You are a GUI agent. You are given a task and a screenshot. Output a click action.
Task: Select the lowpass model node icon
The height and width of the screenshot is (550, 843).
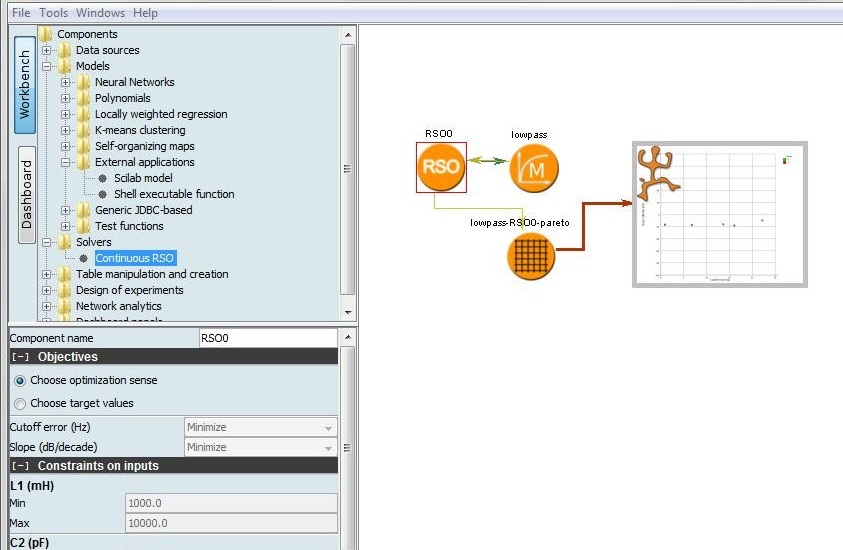click(534, 167)
